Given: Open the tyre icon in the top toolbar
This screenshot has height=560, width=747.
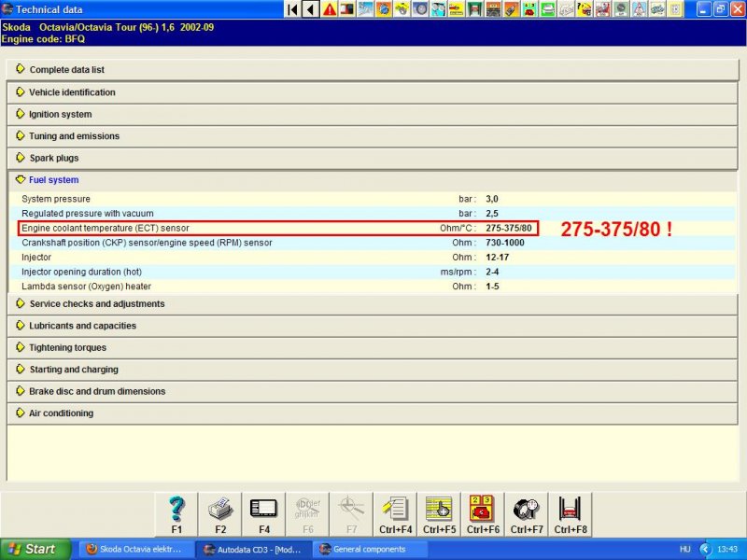Looking at the screenshot, I should click(x=420, y=9).
